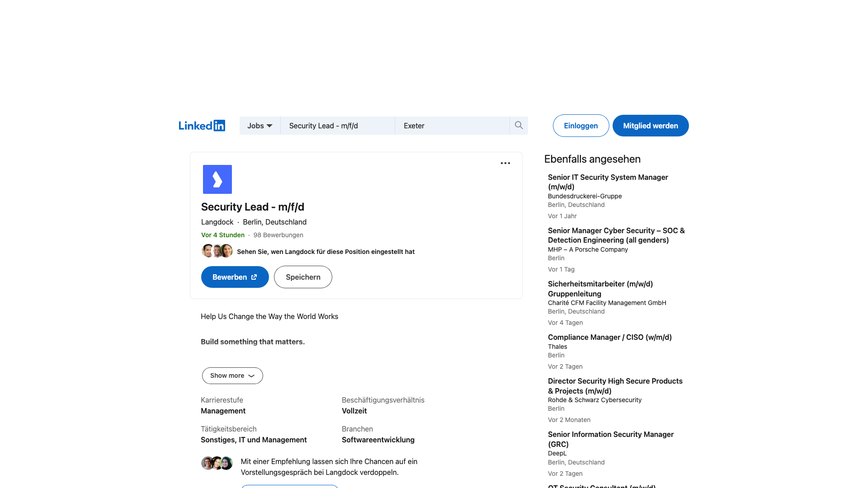Click Charité CFM Facility Management GmbH
Image resolution: width=868 pixels, height=488 pixels.
607,303
